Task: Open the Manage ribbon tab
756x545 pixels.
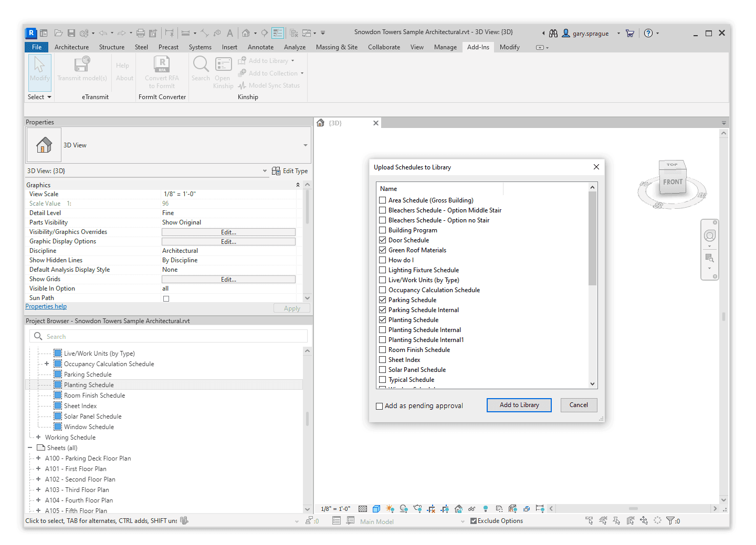Action: (445, 47)
